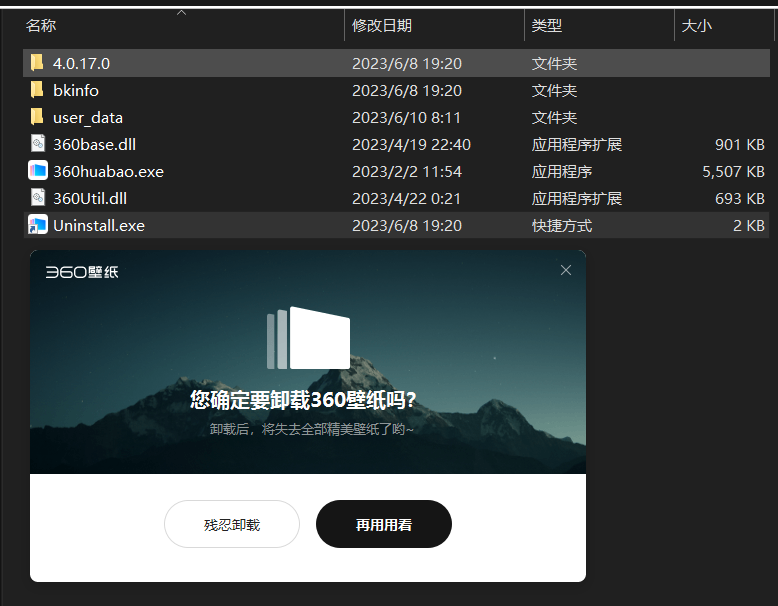Click the Uninstall.exe shortcut icon
The height and width of the screenshot is (606, 778).
[38, 225]
